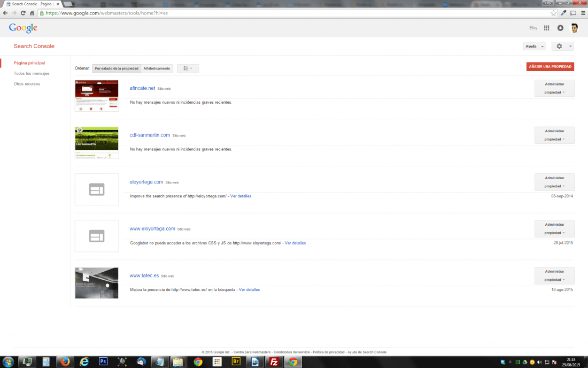Viewport: 588px width, 368px height.
Task: Expand Administrar propiedad for www.eloyortega.com
Action: click(x=554, y=228)
